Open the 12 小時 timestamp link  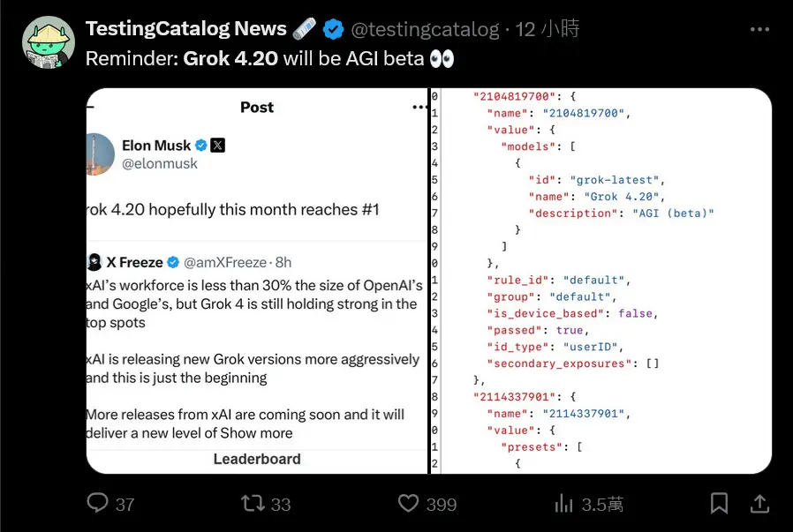pos(548,29)
